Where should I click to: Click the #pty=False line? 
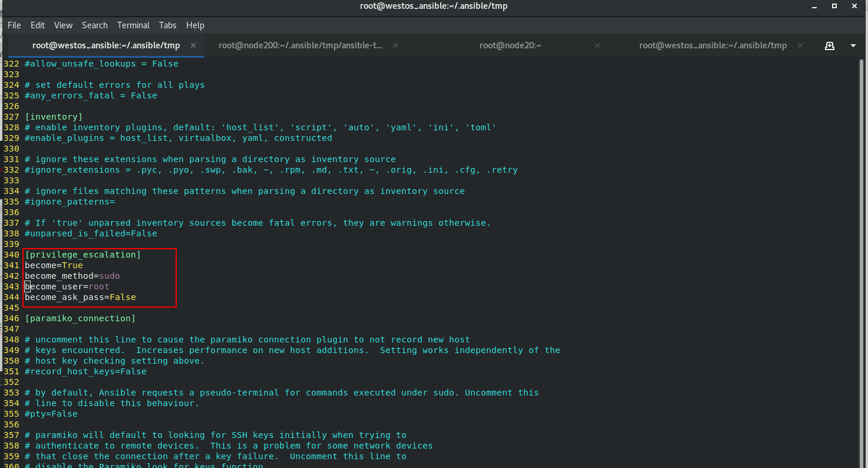[x=51, y=414]
